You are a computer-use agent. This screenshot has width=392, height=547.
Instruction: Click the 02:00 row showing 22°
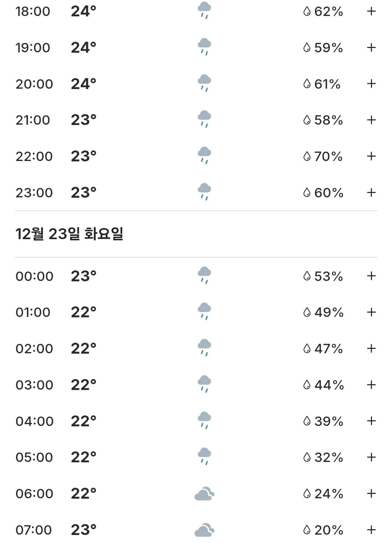tap(196, 349)
